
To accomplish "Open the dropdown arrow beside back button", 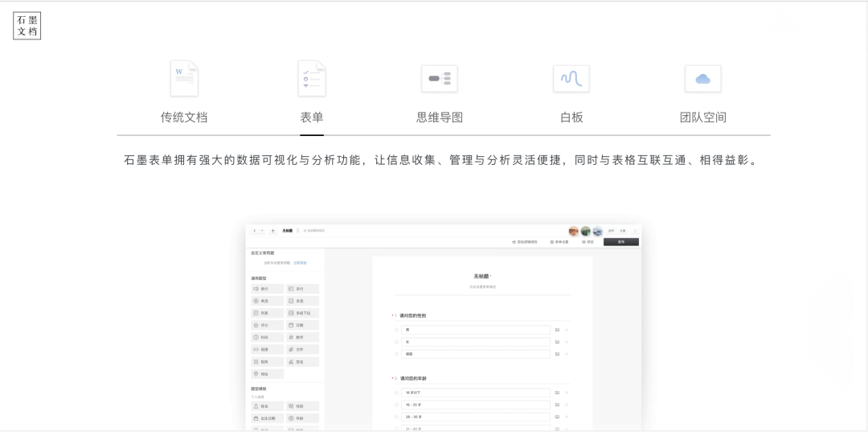I will [262, 230].
